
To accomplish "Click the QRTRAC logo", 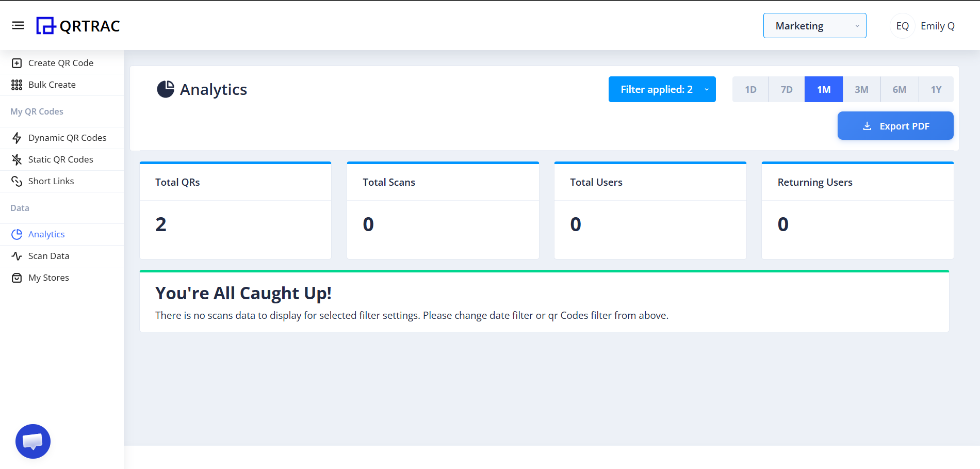I will tap(77, 25).
